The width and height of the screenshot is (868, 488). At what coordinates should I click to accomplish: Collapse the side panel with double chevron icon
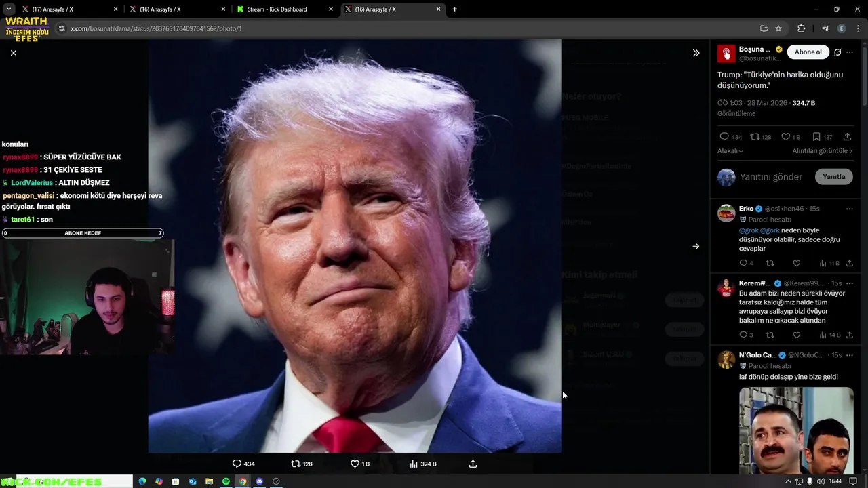(x=696, y=53)
